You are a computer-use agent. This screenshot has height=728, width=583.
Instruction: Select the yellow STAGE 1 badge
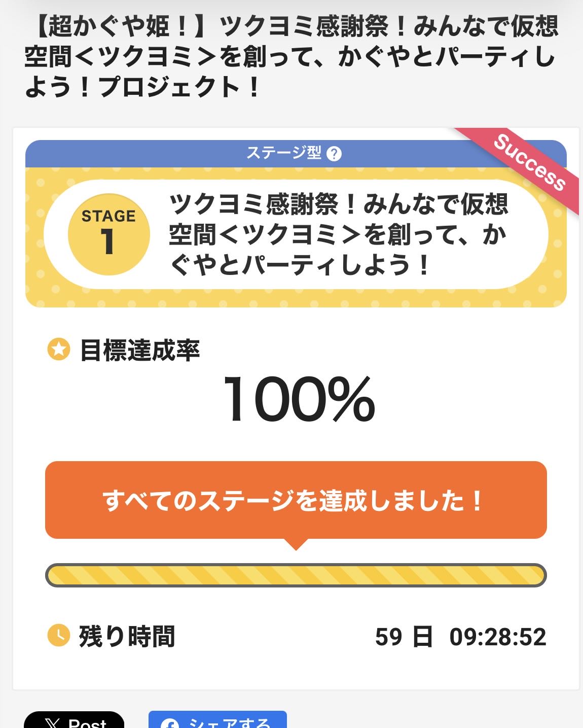(x=108, y=234)
